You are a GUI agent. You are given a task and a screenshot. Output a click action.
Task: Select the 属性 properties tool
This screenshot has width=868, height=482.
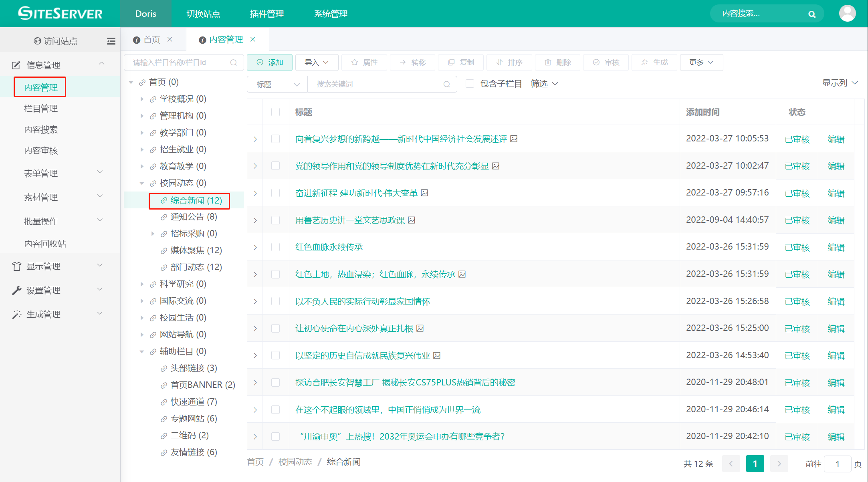click(x=364, y=62)
